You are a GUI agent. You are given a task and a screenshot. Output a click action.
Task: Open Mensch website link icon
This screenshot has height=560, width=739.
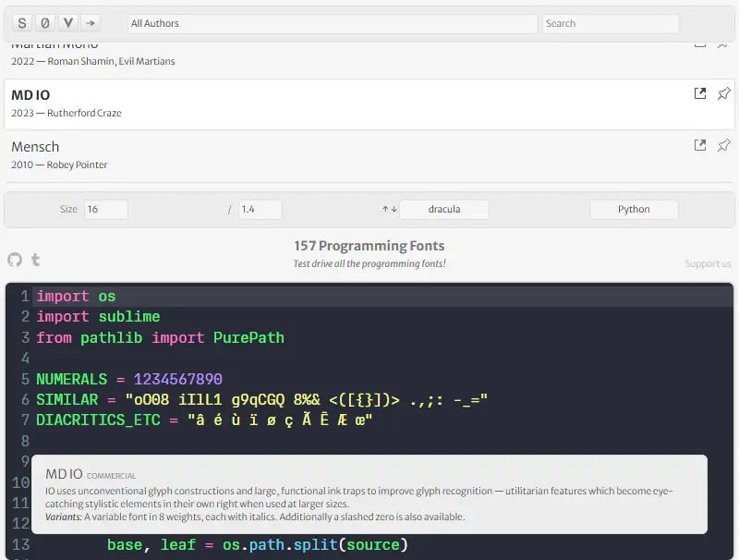click(x=700, y=145)
